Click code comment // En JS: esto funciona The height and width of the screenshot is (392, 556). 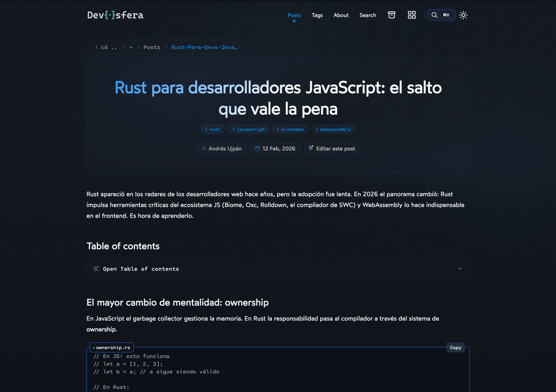132,356
